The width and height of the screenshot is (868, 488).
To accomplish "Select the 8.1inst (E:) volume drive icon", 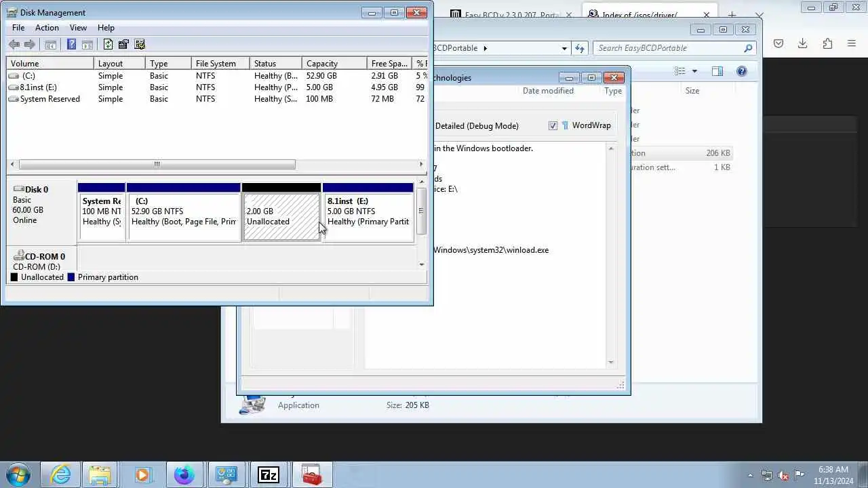I will tap(14, 87).
